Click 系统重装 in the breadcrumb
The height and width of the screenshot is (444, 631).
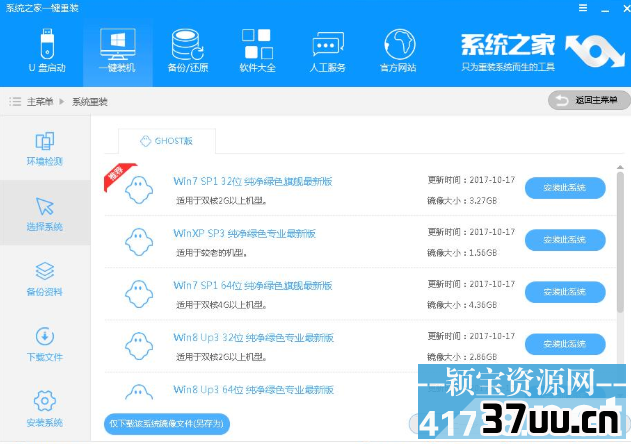[90, 101]
